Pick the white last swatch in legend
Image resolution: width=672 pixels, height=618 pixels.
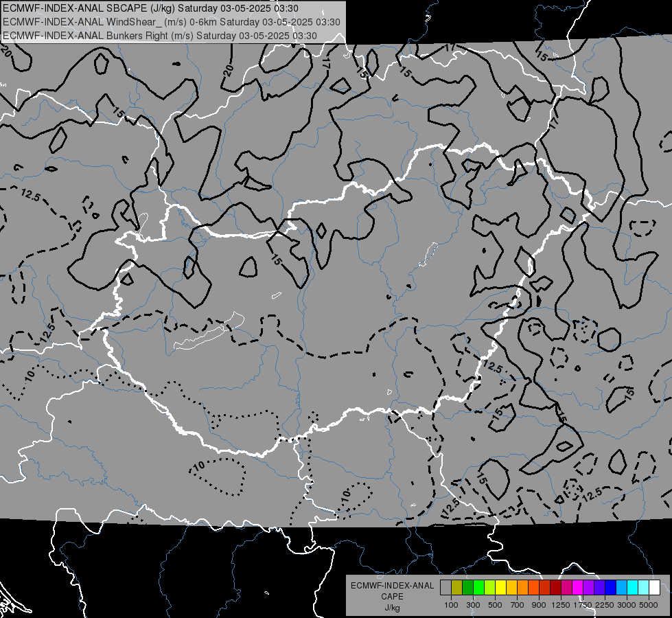654,588
